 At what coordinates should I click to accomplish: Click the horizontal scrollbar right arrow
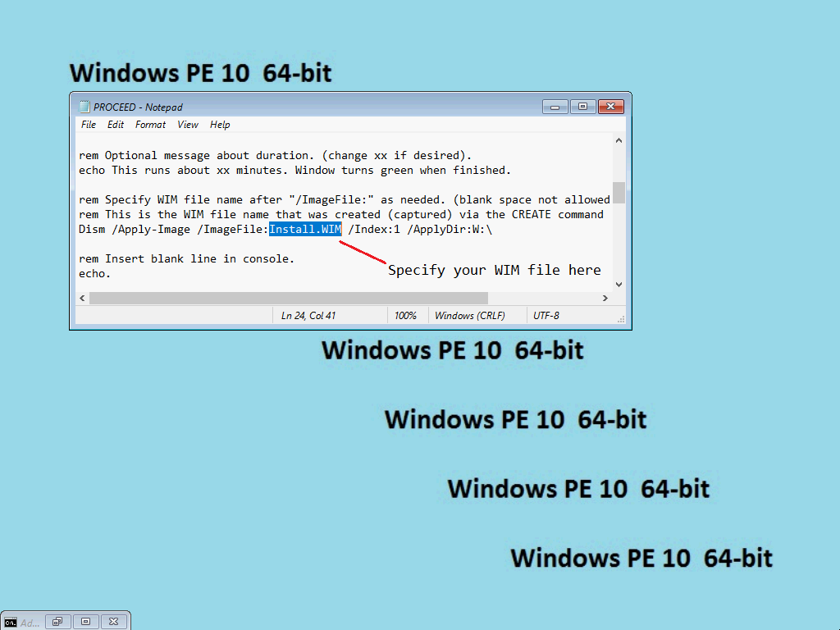coord(605,299)
